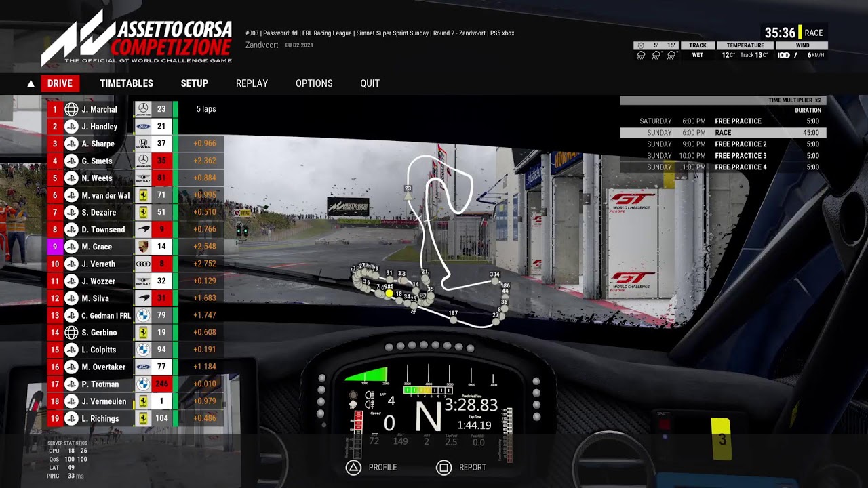Click the square REPORT button icon
Screen dimensions: 868x488
point(443,468)
